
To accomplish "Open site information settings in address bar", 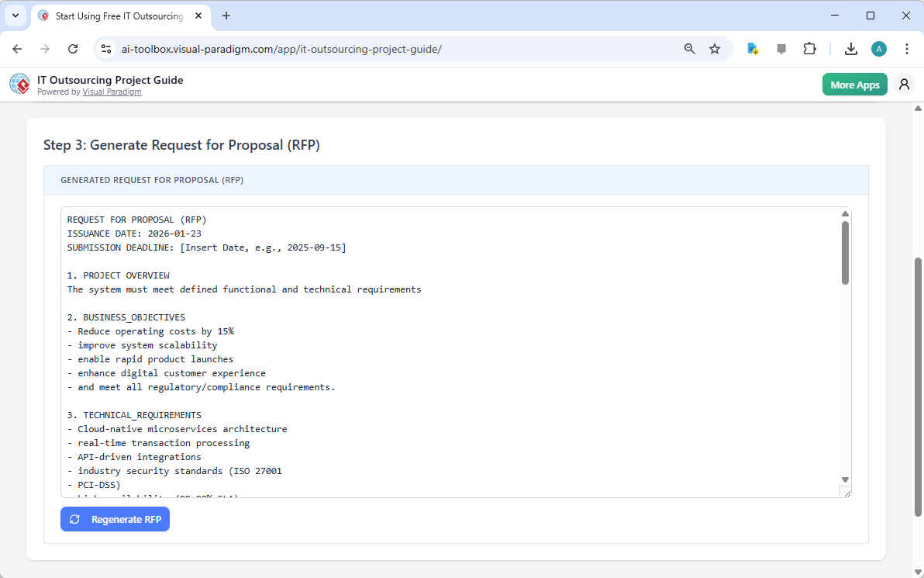I will click(105, 48).
